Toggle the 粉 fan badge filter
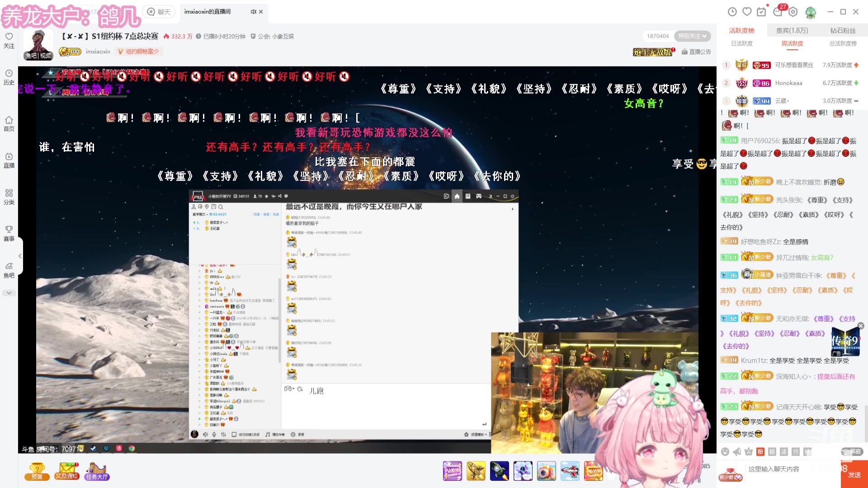The height and width of the screenshot is (488, 868). [x=760, y=452]
